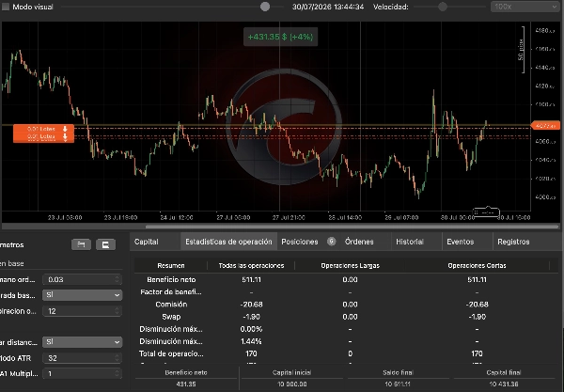Image resolution: width=564 pixels, height=392 pixels.
Task: Click the Operaciones Largas column header
Action: tap(350, 265)
